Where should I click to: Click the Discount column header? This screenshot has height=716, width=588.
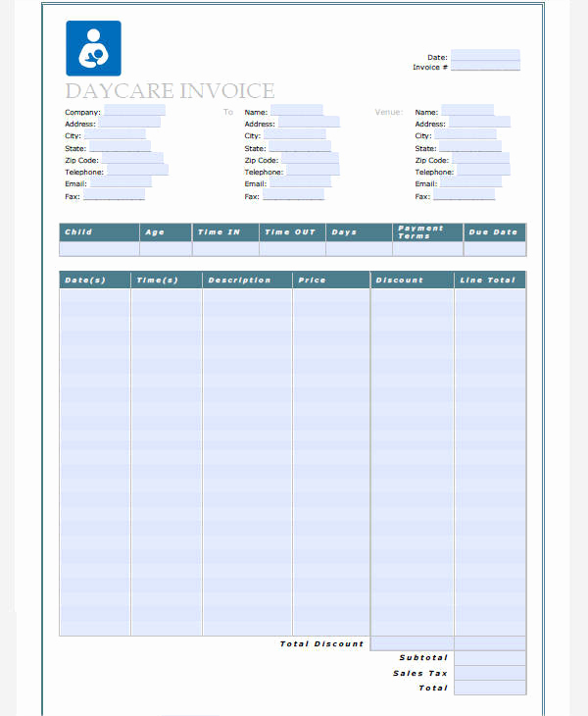pos(413,280)
